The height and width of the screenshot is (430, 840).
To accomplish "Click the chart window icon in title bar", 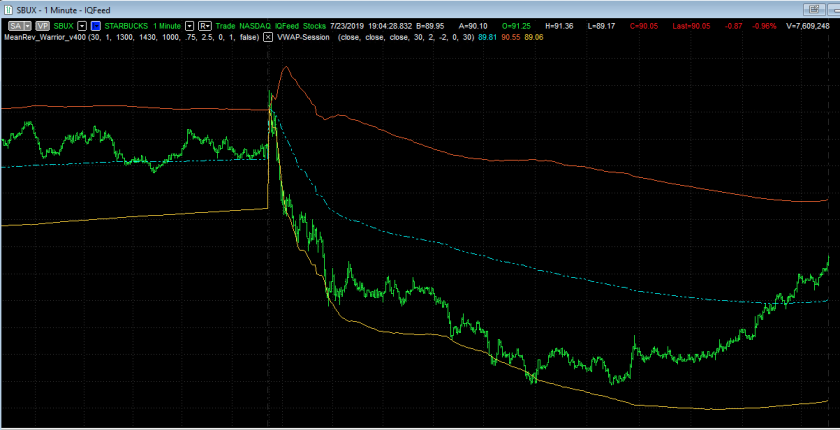I will (x=8, y=7).
